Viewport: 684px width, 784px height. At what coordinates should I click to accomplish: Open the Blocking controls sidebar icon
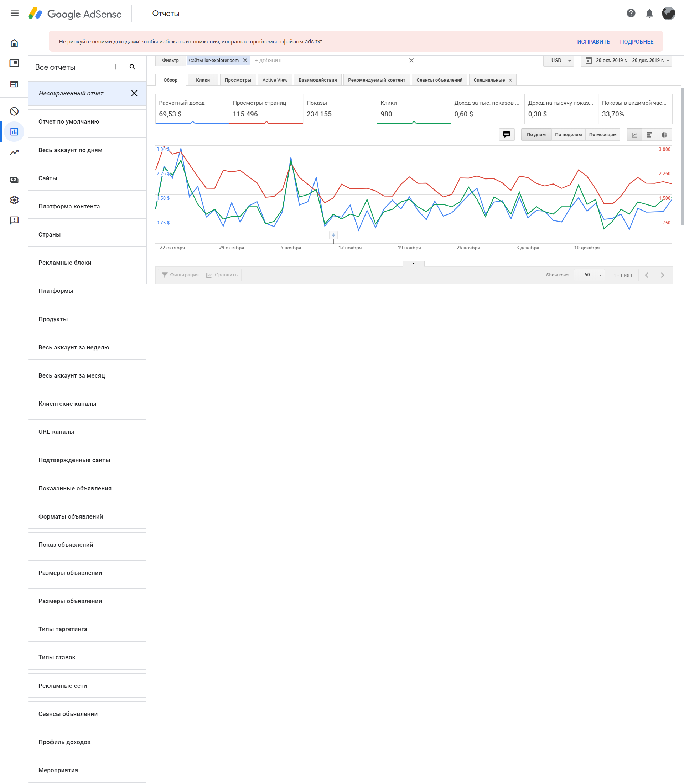click(14, 111)
